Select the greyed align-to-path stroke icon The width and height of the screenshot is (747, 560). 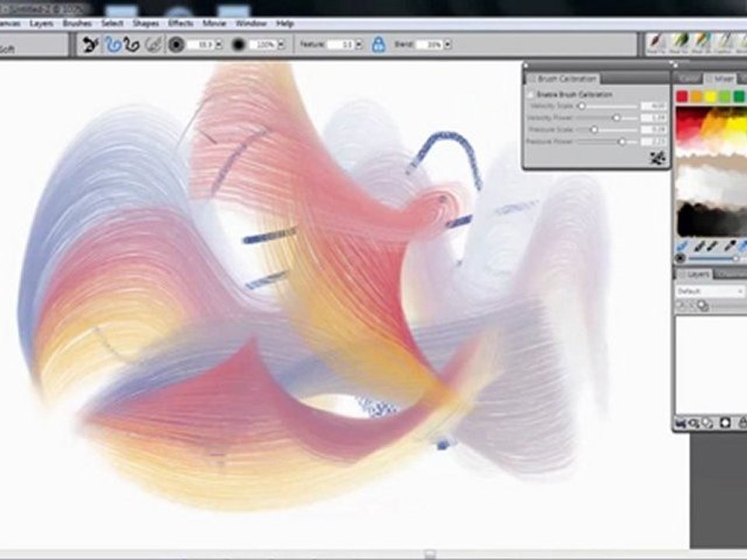pyautogui.click(x=153, y=45)
